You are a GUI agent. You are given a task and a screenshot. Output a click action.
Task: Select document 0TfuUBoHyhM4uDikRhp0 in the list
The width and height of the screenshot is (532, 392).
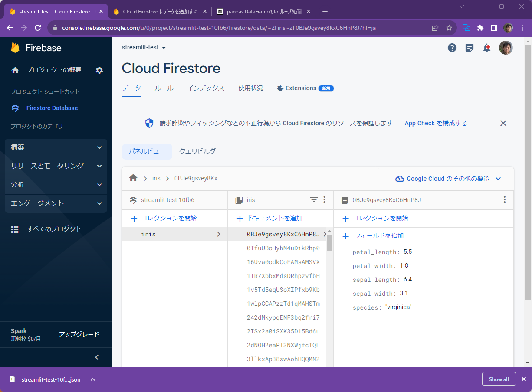[x=284, y=248]
